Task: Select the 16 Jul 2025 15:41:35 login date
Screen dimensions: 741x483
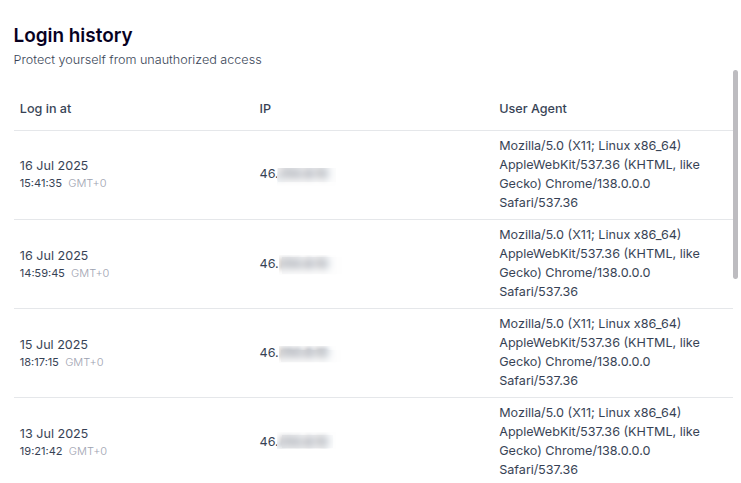Action: click(x=54, y=166)
